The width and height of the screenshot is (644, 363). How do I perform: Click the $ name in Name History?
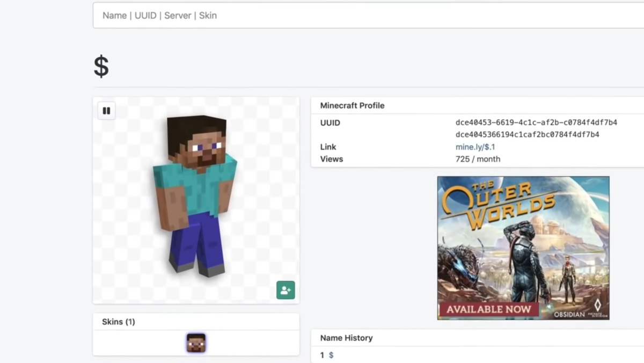coord(331,355)
